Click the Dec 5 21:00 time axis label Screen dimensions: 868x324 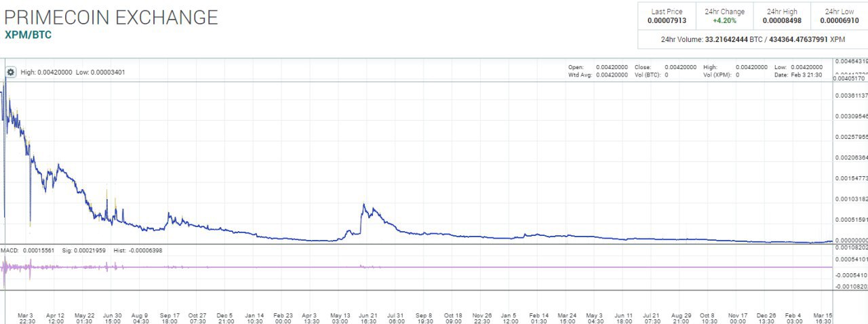225,319
